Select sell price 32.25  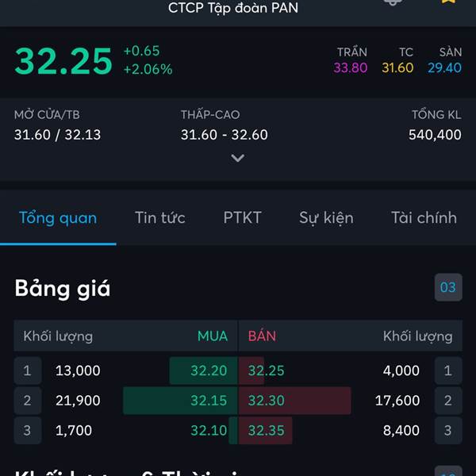267,370
